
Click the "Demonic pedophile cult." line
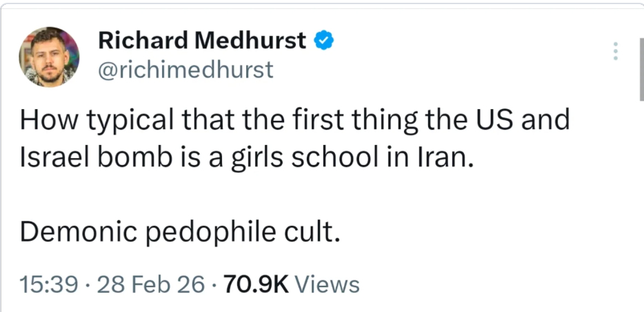coord(180,233)
